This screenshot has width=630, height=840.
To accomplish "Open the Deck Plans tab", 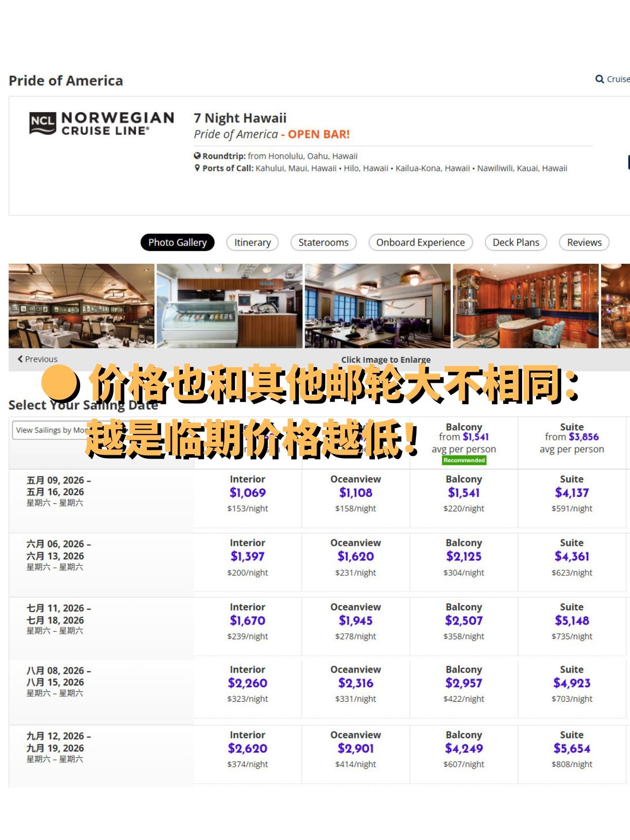I will click(516, 243).
